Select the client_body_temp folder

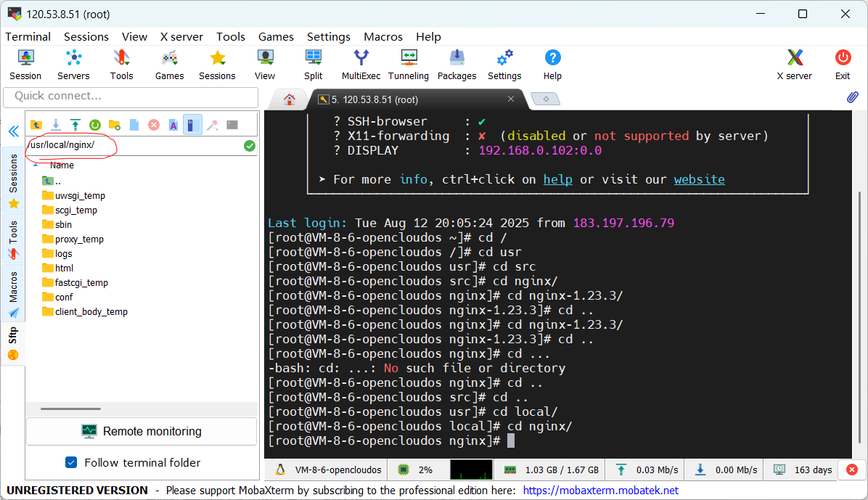tap(85, 311)
